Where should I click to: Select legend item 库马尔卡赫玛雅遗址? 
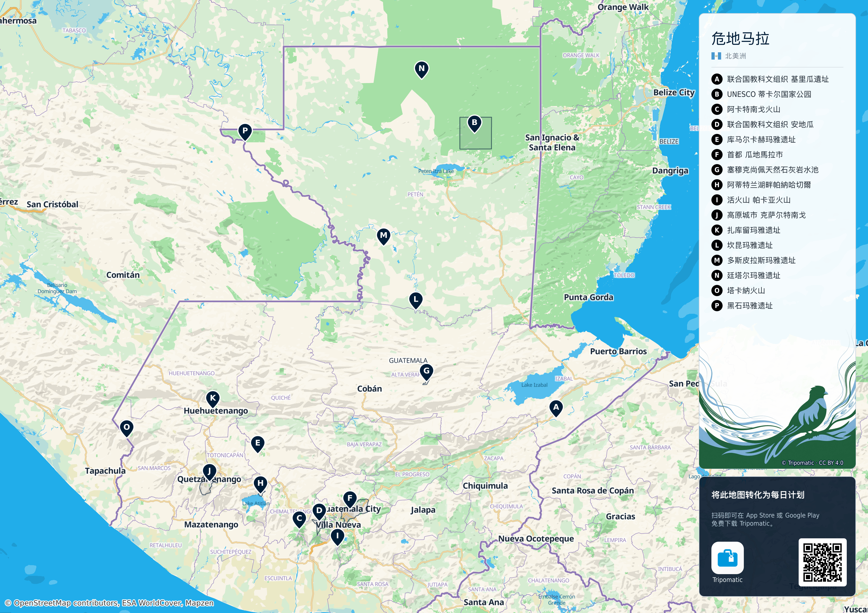pyautogui.click(x=753, y=140)
